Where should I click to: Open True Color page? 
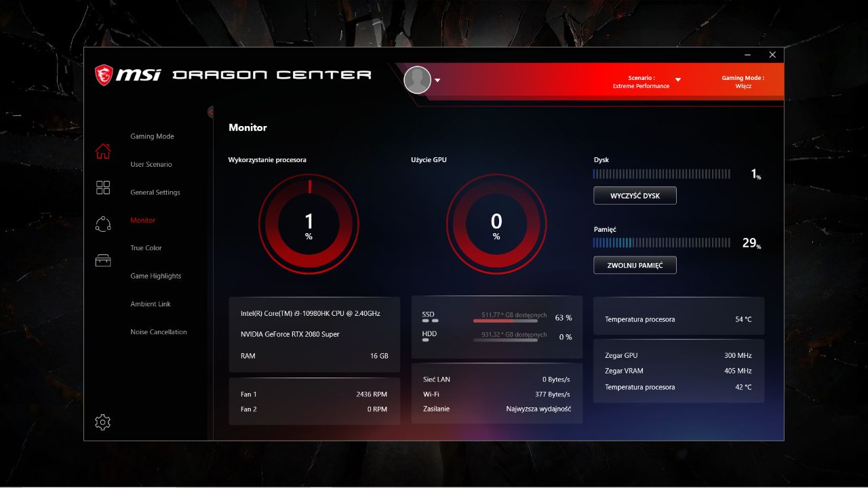coord(146,248)
